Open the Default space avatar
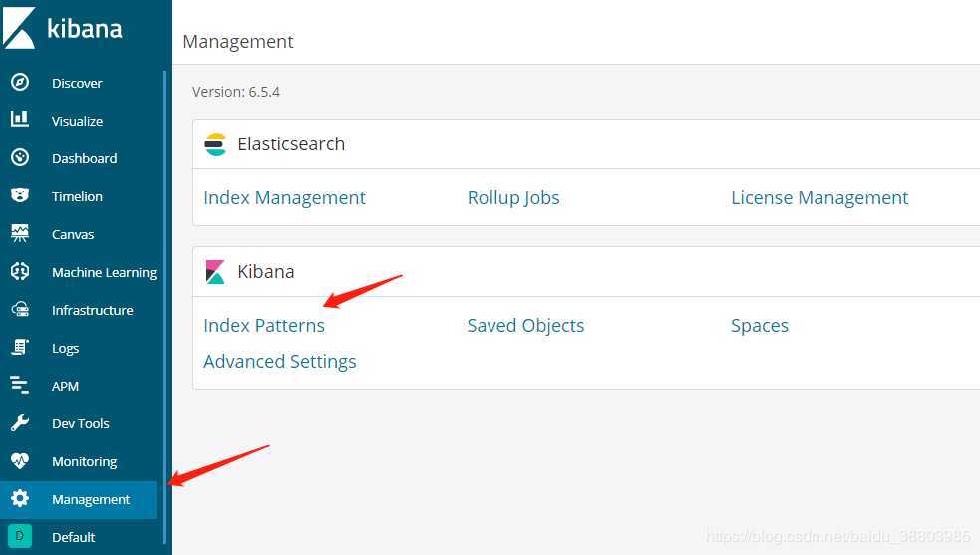This screenshot has width=980, height=555. [20, 536]
